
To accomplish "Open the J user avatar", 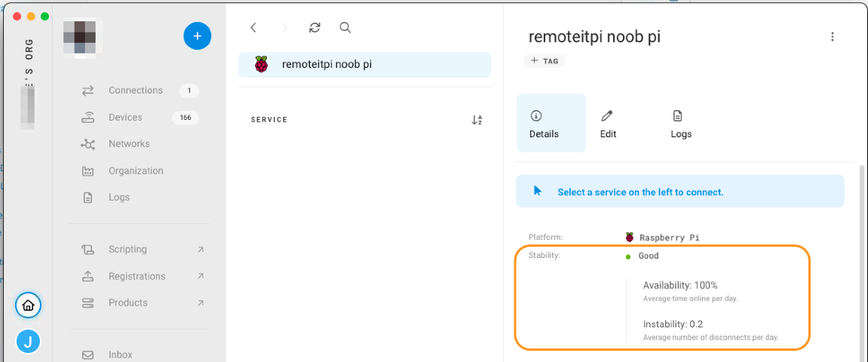I will (x=28, y=342).
